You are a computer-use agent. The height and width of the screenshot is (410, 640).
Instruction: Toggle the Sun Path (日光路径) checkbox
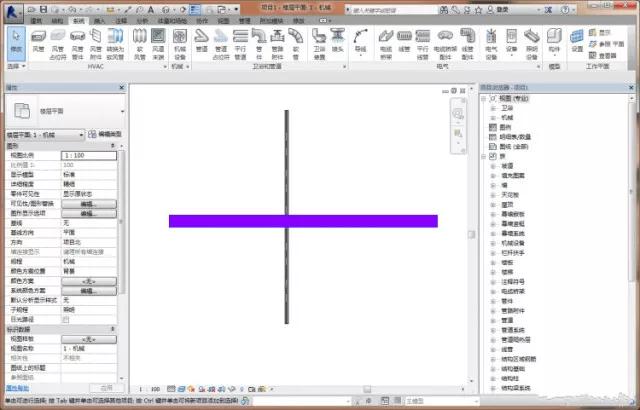click(66, 320)
